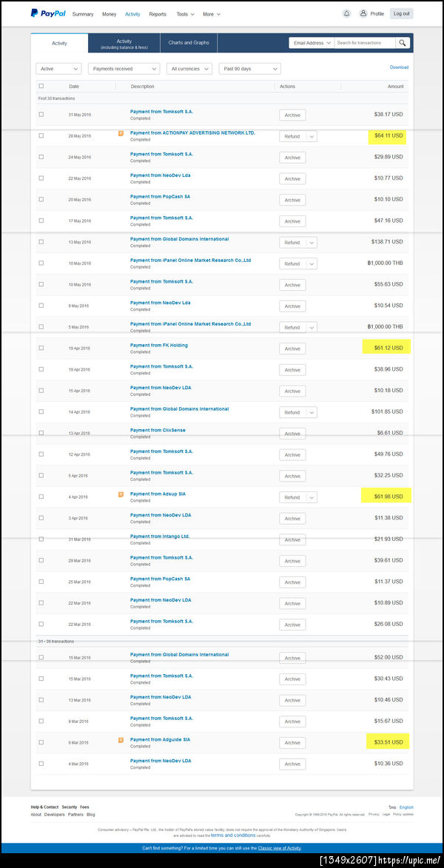444x868 pixels.
Task: Check the 20 May 2016 PopCash row
Action: (41, 199)
